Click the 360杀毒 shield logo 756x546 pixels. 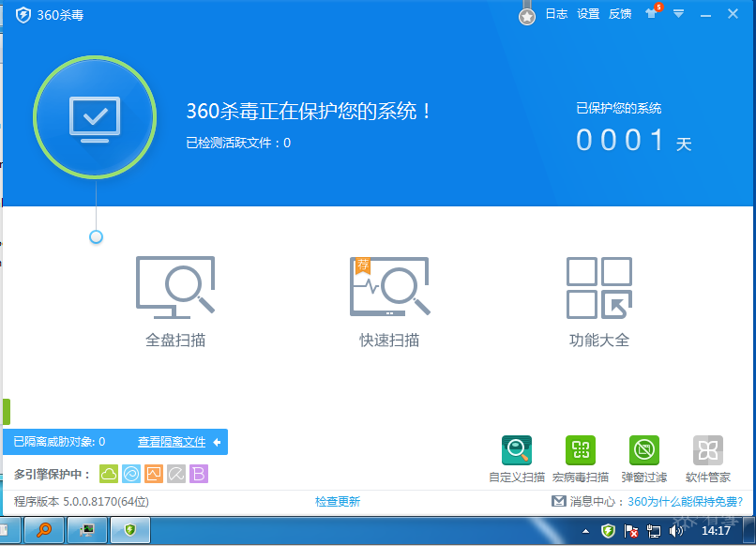tap(23, 15)
